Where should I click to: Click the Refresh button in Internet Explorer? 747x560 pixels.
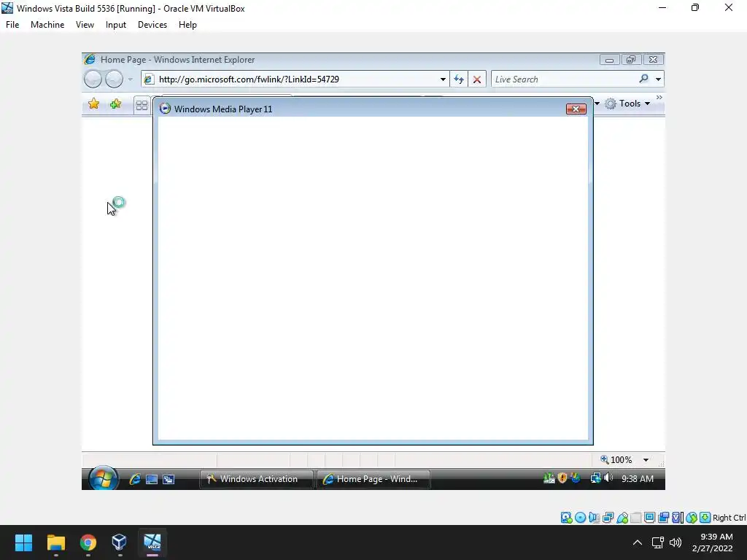[x=459, y=79]
